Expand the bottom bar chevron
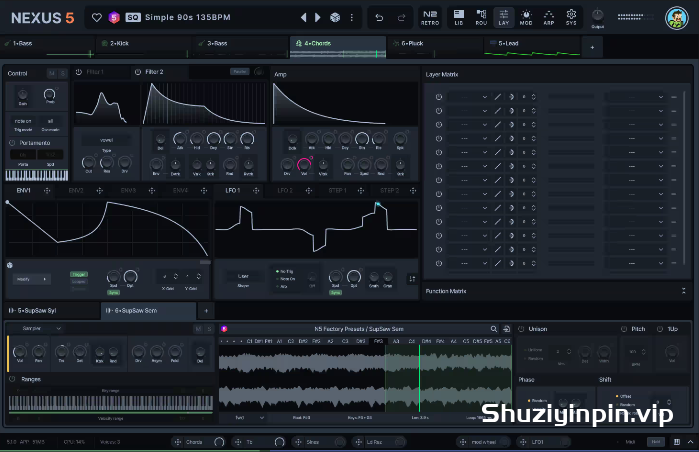This screenshot has height=452, width=699. 690,442
